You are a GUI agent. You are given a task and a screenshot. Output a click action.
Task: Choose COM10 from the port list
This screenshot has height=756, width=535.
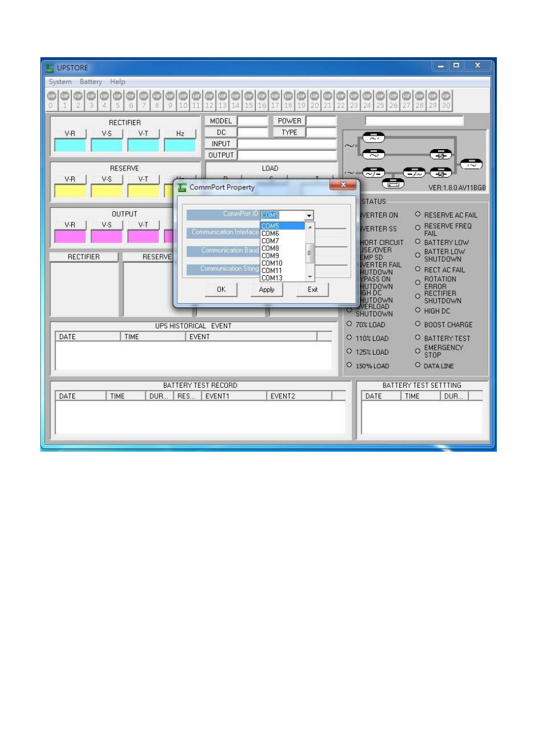tap(283, 263)
